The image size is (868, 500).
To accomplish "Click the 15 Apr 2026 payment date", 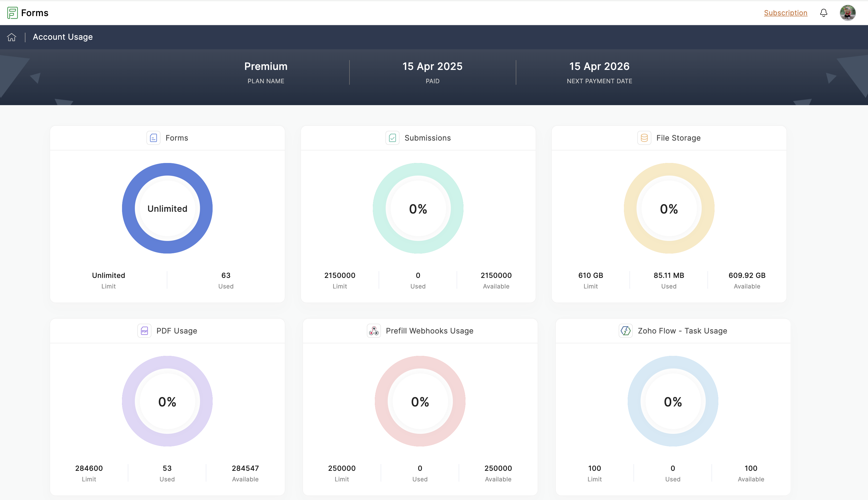I will click(599, 66).
